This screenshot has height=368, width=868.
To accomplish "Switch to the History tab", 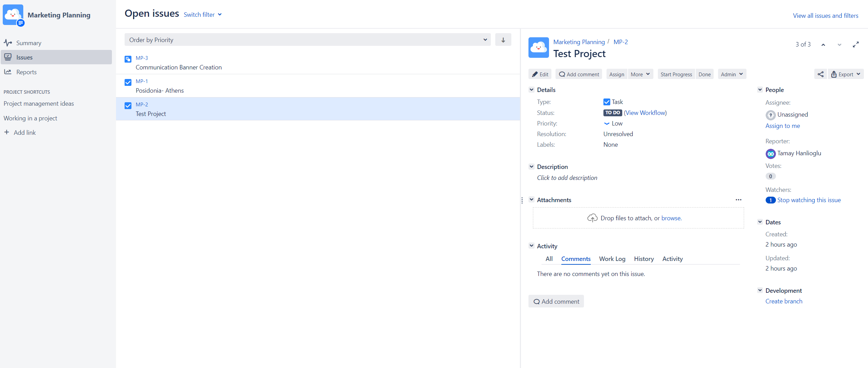I will click(643, 259).
